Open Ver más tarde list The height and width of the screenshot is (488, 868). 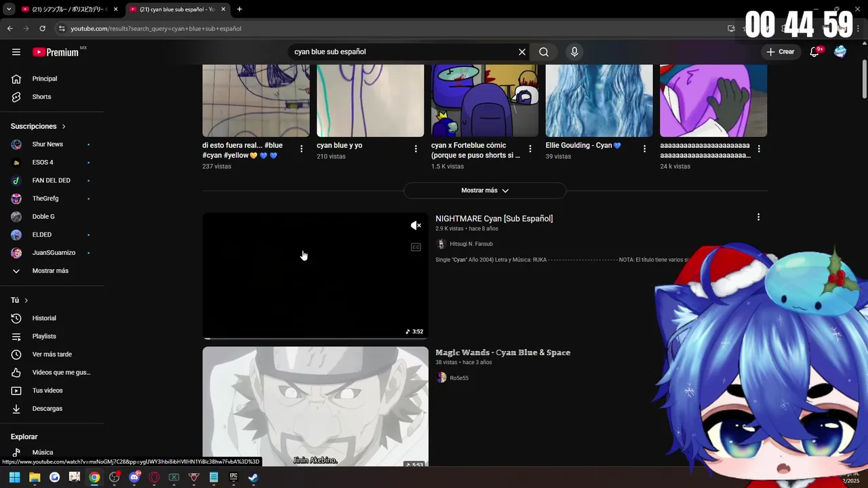click(52, 354)
